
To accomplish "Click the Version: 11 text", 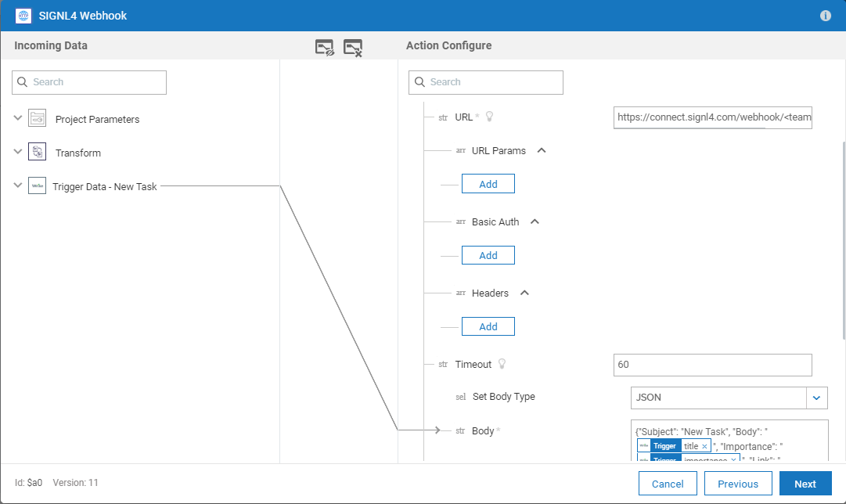I will 76,482.
